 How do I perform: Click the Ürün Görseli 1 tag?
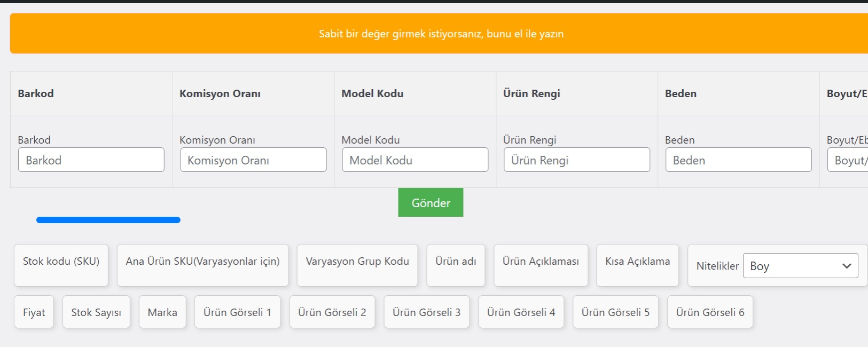click(x=237, y=312)
